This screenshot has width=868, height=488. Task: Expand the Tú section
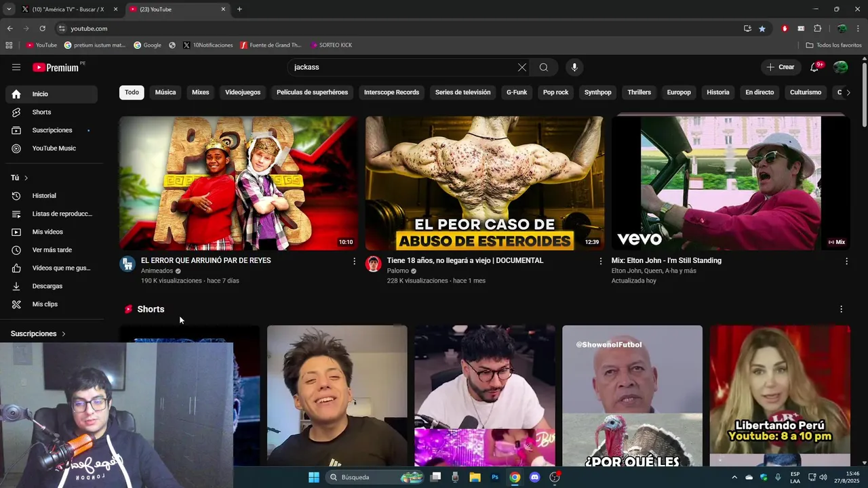(x=20, y=178)
